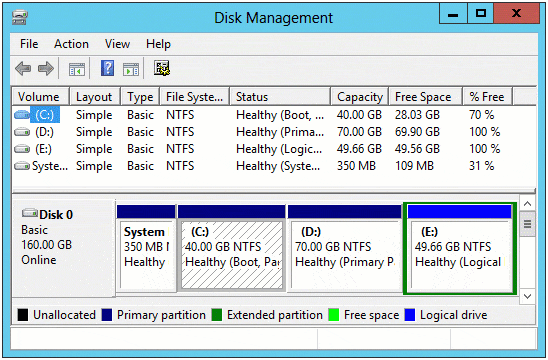Click the Healthy (Prima... status cell

pos(280,132)
